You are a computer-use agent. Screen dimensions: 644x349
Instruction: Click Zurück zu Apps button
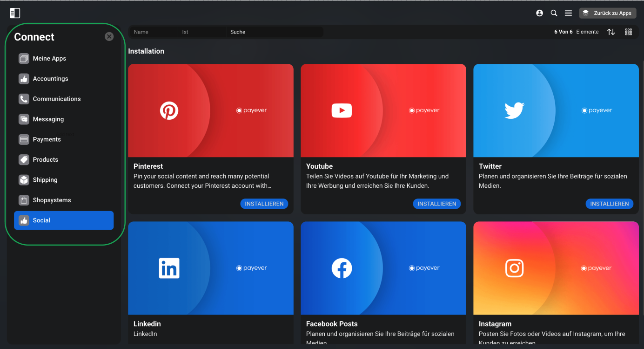[608, 13]
